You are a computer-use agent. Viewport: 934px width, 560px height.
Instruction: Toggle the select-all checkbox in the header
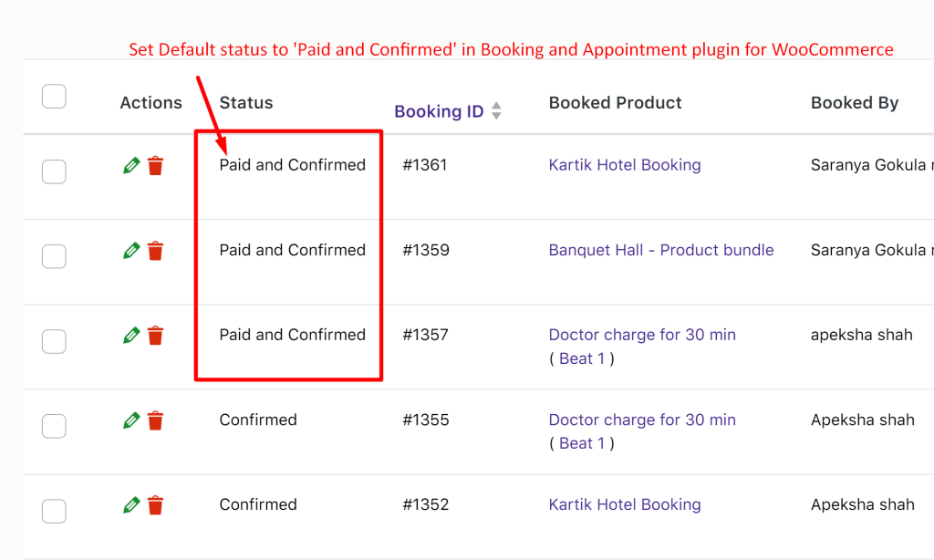(54, 97)
